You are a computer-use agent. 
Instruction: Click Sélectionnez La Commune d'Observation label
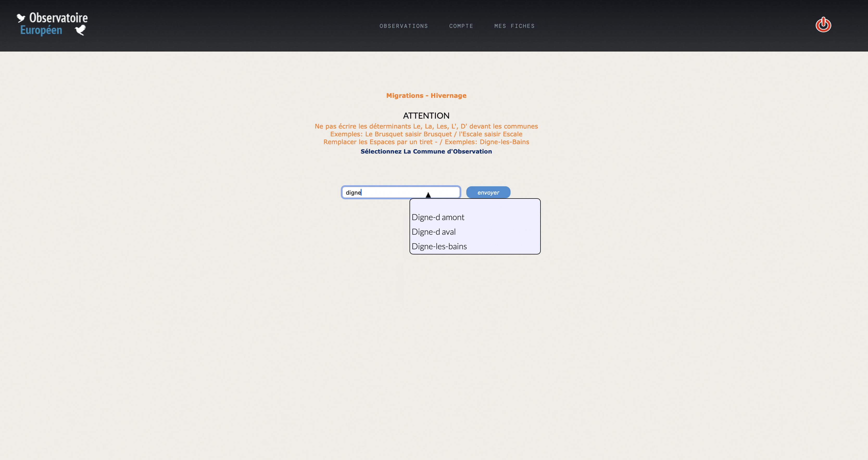click(x=426, y=151)
